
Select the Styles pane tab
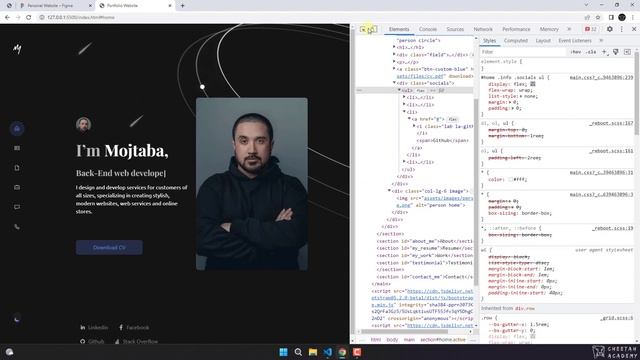click(489, 41)
